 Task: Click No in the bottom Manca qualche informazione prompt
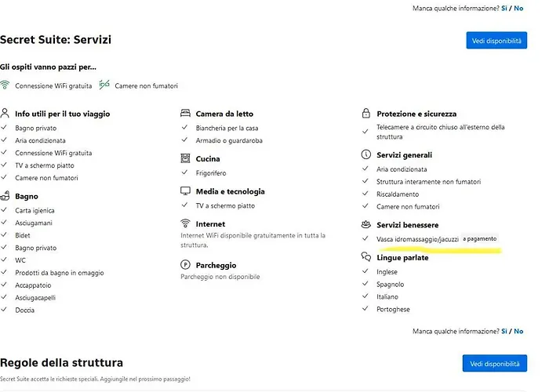(x=519, y=332)
